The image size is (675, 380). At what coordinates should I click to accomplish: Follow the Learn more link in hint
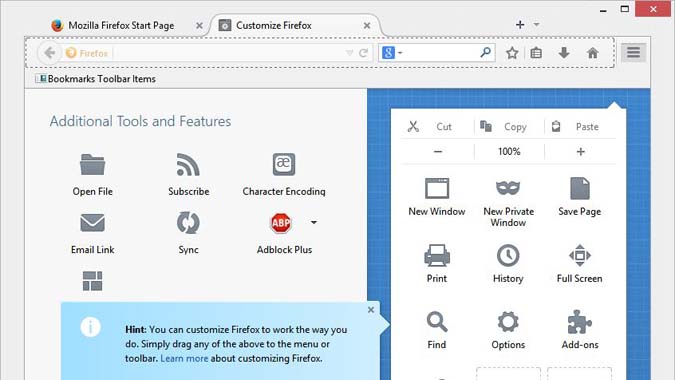[184, 358]
